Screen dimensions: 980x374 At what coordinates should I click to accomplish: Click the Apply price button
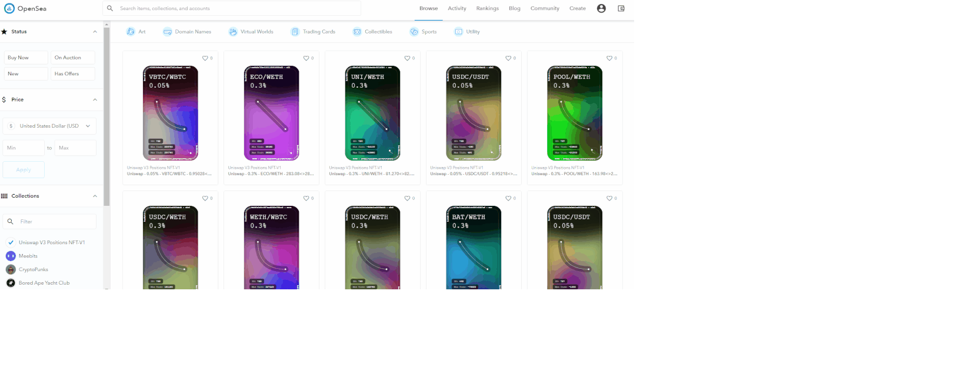[24, 169]
